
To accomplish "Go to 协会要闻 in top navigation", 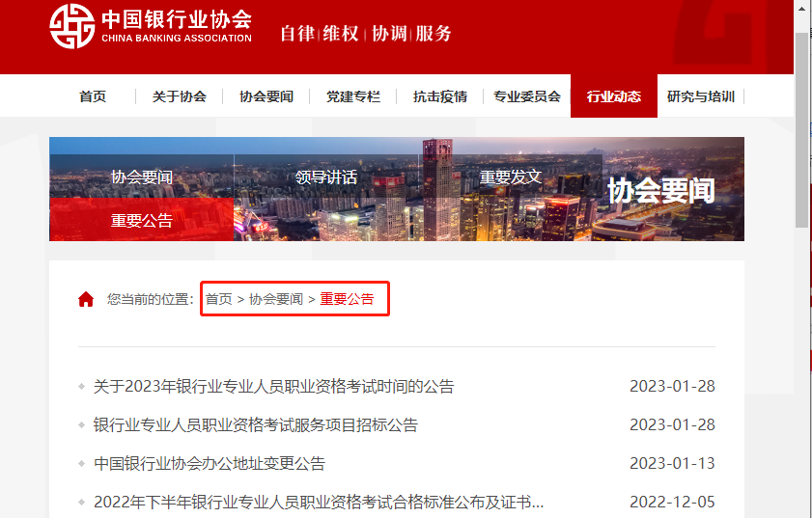I will [x=266, y=96].
